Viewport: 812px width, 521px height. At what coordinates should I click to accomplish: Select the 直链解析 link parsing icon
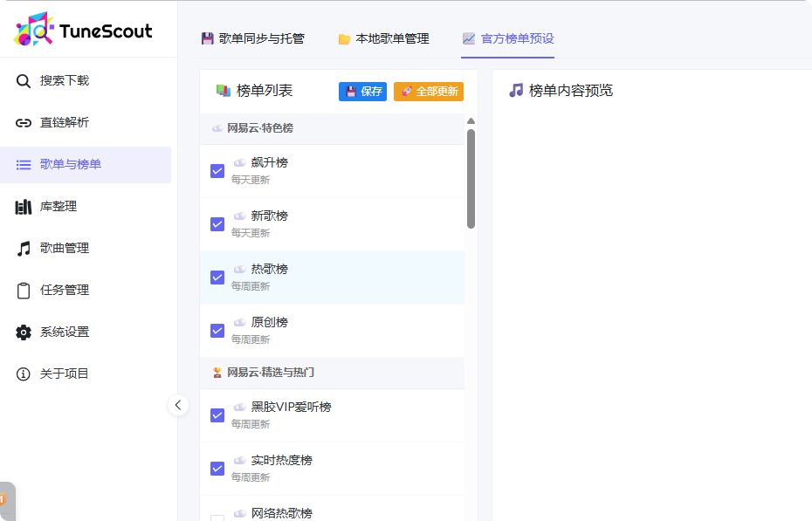24,122
